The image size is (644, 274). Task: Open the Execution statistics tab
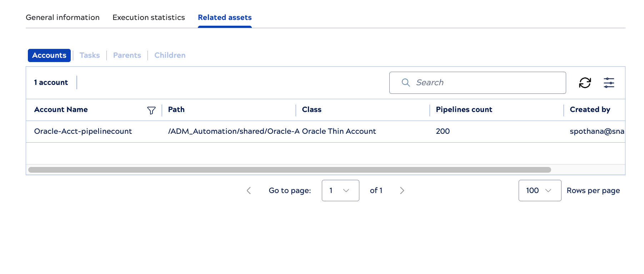(x=148, y=17)
